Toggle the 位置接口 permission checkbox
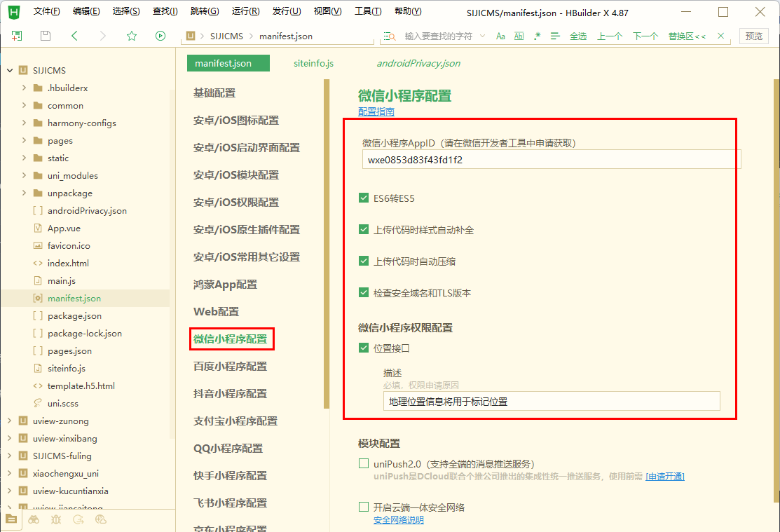This screenshot has height=532, width=780. (x=364, y=348)
